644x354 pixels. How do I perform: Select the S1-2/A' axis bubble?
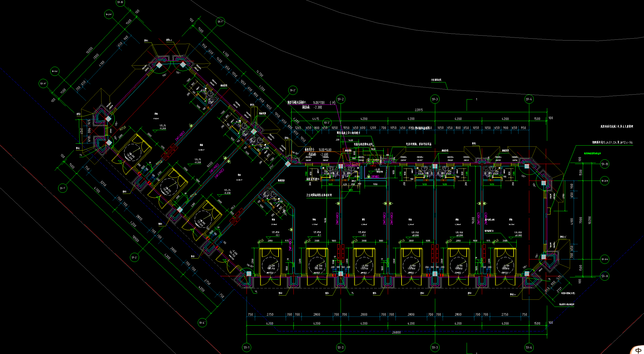pos(109,14)
